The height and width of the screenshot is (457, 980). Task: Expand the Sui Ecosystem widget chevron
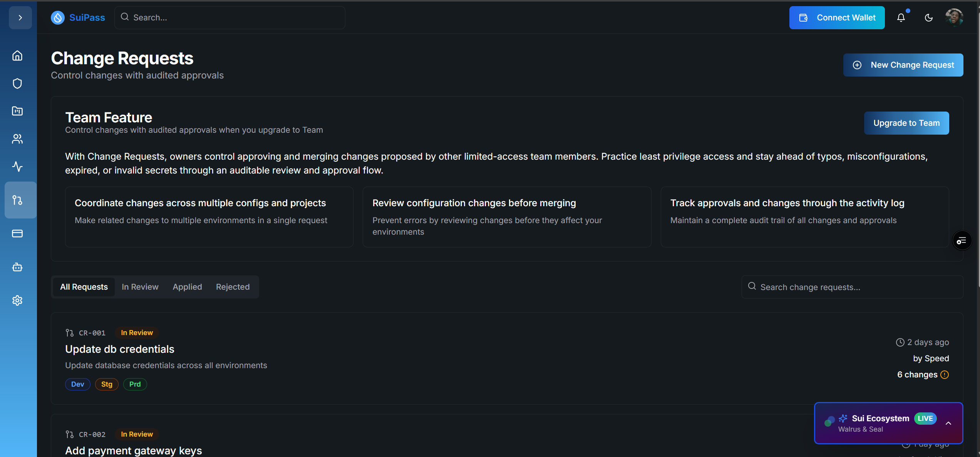pyautogui.click(x=948, y=423)
